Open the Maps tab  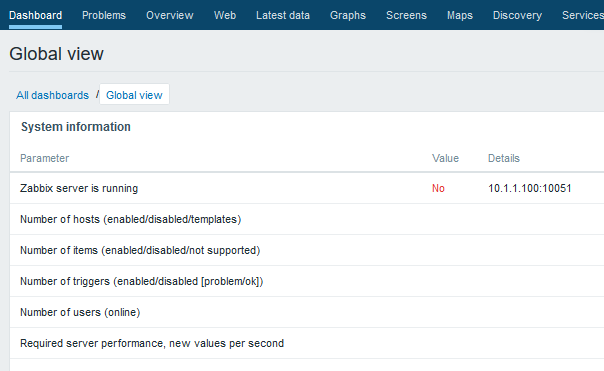460,15
